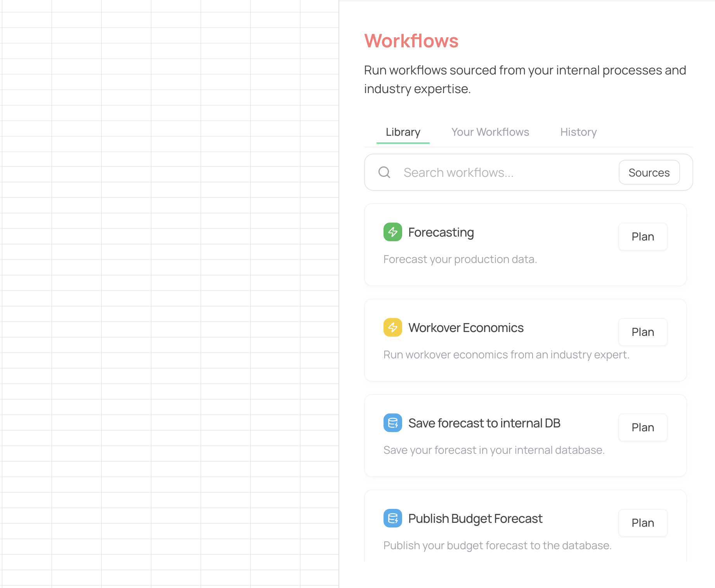Click the Workflows panel heading
The width and height of the screenshot is (715, 588).
pyautogui.click(x=411, y=41)
